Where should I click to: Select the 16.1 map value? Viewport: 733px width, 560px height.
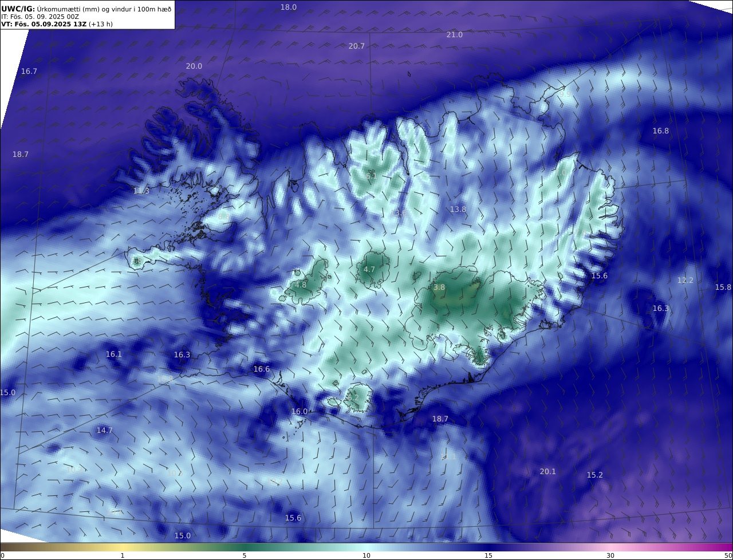(x=114, y=354)
